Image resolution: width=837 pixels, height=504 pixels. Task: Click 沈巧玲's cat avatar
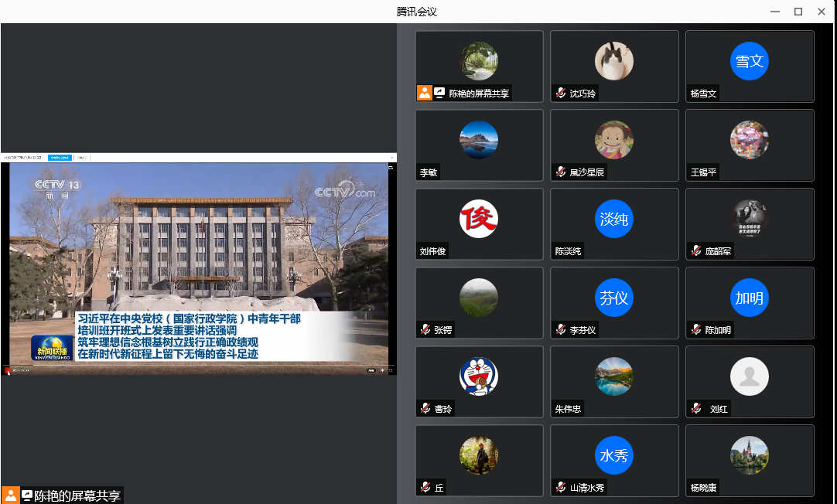pos(614,61)
